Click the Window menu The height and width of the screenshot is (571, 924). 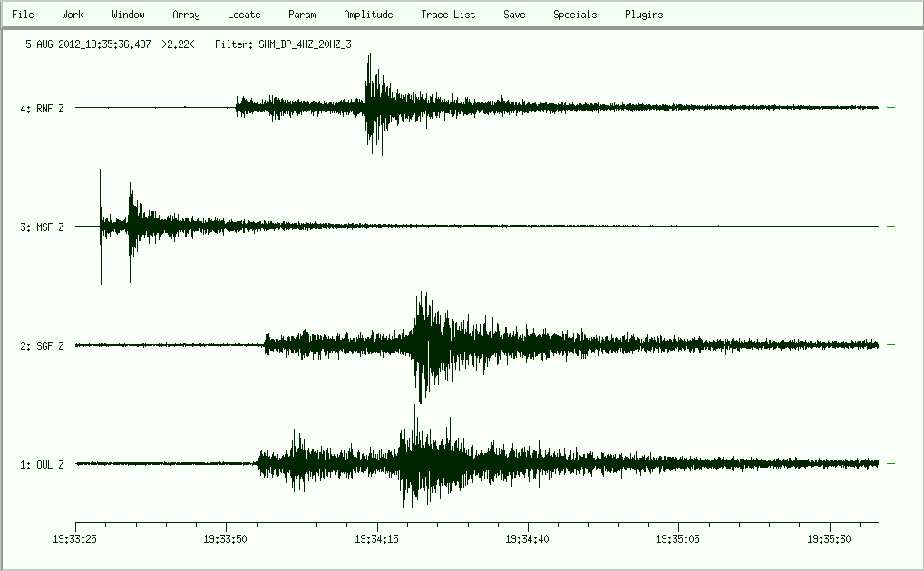tap(128, 15)
